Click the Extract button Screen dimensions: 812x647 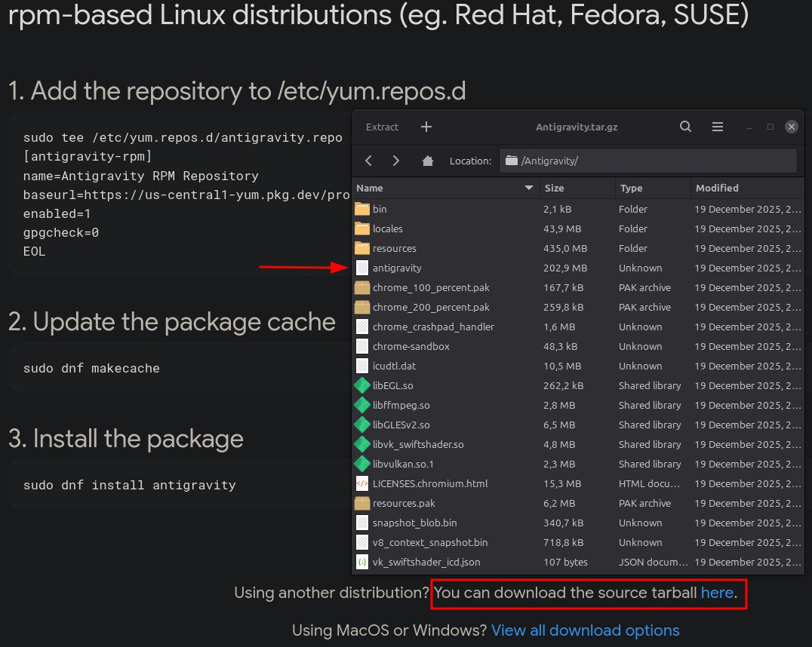tap(382, 127)
